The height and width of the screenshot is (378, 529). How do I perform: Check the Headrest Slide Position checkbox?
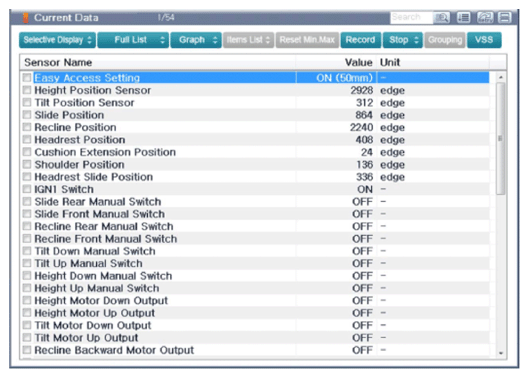click(x=27, y=177)
